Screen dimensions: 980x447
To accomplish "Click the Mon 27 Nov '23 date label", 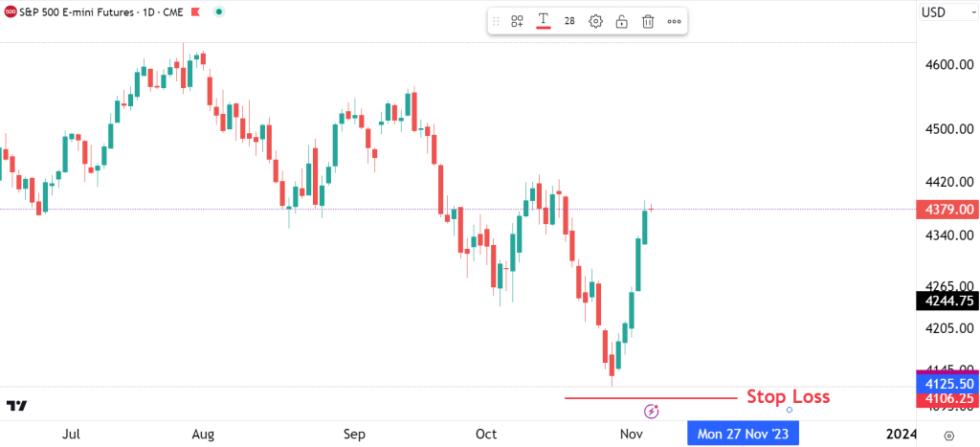I will click(x=743, y=434).
